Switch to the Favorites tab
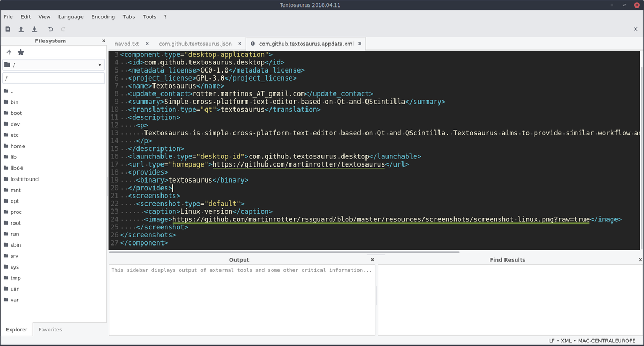This screenshot has width=644, height=346. point(50,329)
